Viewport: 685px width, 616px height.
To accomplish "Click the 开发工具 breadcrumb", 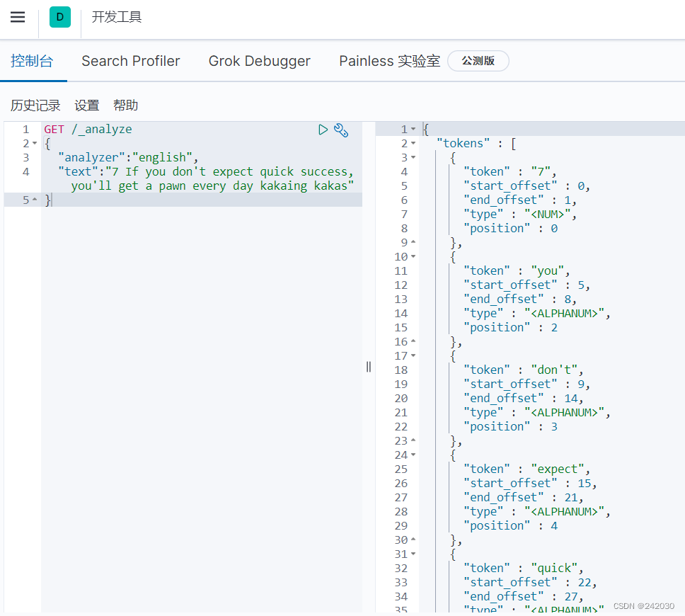I will [117, 17].
